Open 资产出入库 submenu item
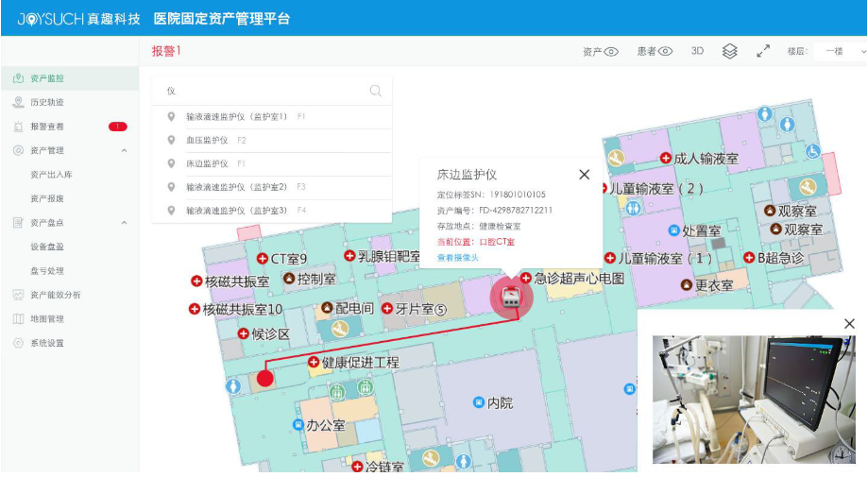 click(52, 175)
